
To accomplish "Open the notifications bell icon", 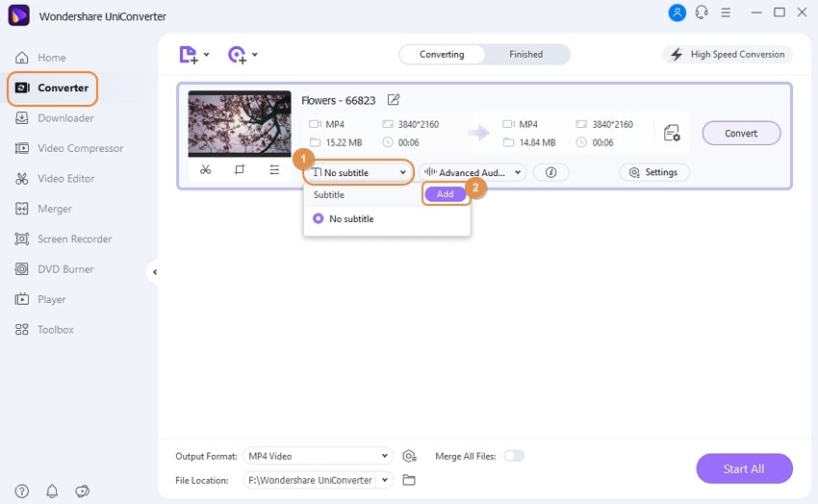I will [x=52, y=491].
